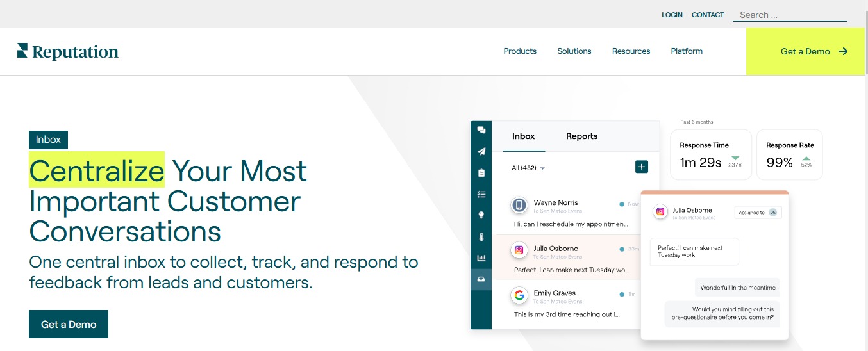Screen dimensions: 868x351
Task: Expand the Solutions navigation menu
Action: tap(574, 51)
